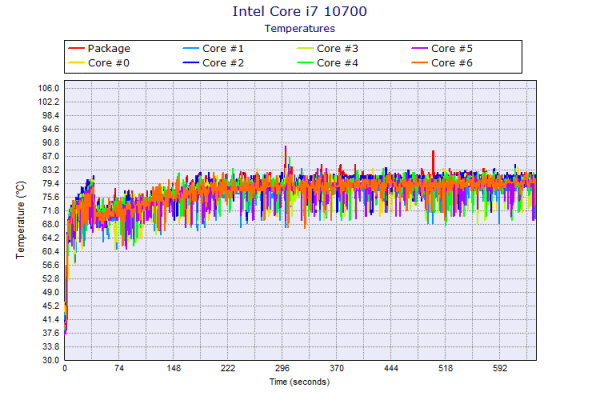The image size is (600, 400).
Task: Click the 370 x-axis tick label
Action: pyautogui.click(x=336, y=368)
